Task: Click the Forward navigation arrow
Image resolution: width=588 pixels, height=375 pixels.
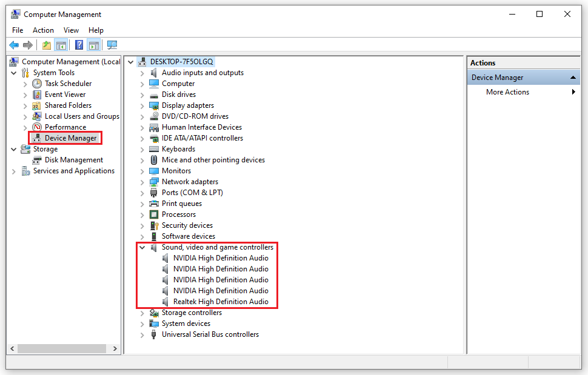Action: tap(27, 44)
